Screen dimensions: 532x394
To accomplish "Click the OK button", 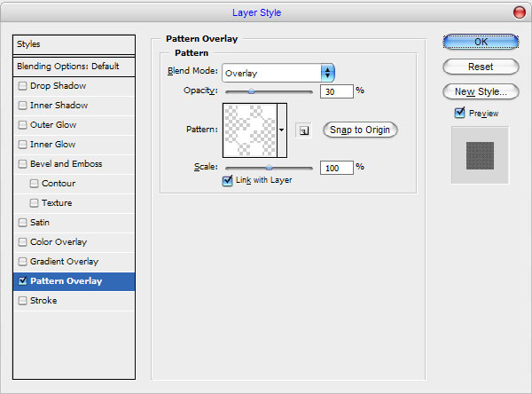I will pos(481,42).
